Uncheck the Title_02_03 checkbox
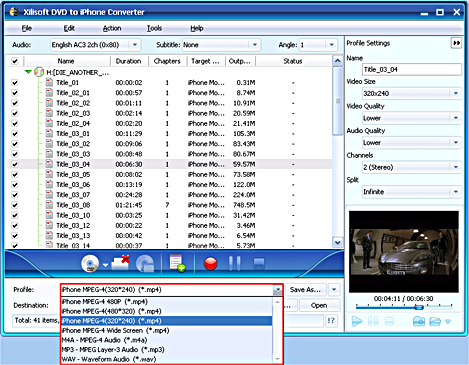 (15, 113)
